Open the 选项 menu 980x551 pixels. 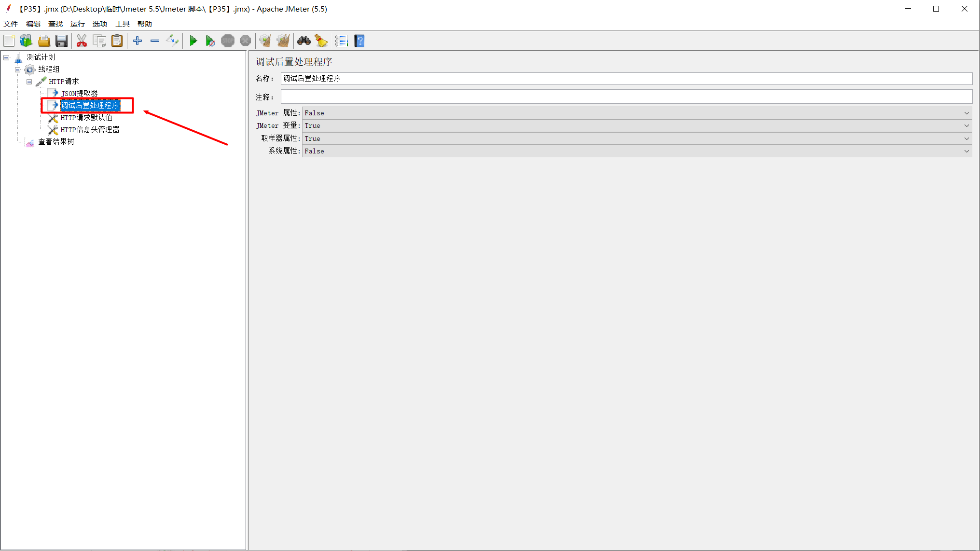pyautogui.click(x=100, y=24)
